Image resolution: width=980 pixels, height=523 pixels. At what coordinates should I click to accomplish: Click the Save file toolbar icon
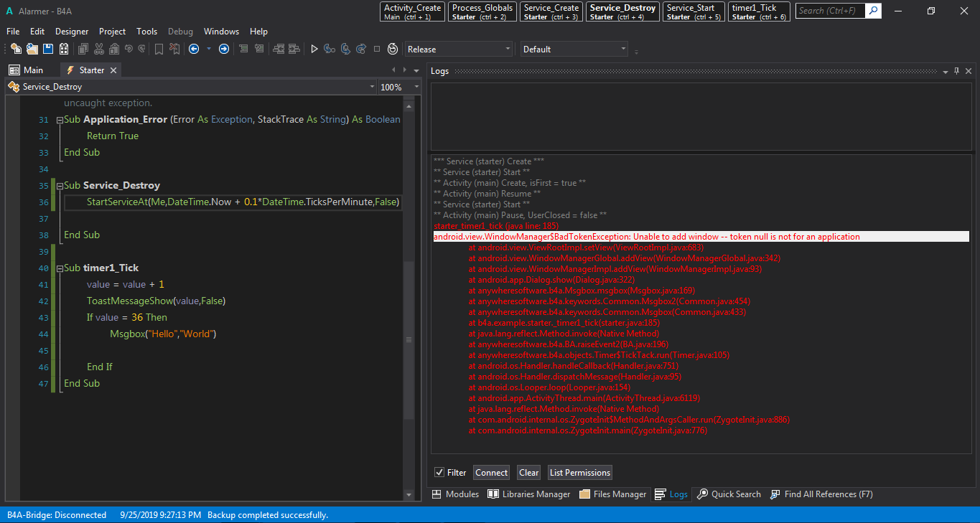click(x=48, y=49)
